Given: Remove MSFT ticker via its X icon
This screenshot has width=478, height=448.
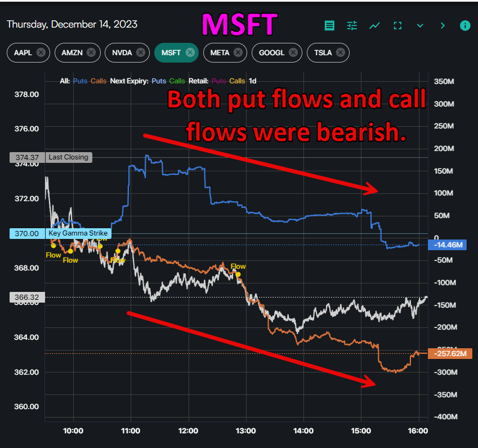Looking at the screenshot, I should [190, 52].
